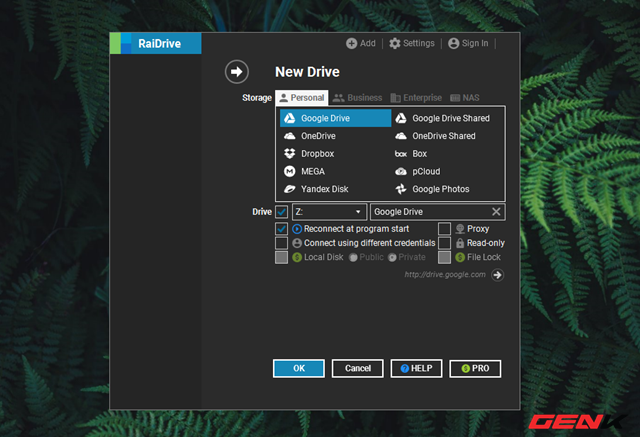Select Box storage option
This screenshot has width=640, height=437.
click(x=447, y=153)
